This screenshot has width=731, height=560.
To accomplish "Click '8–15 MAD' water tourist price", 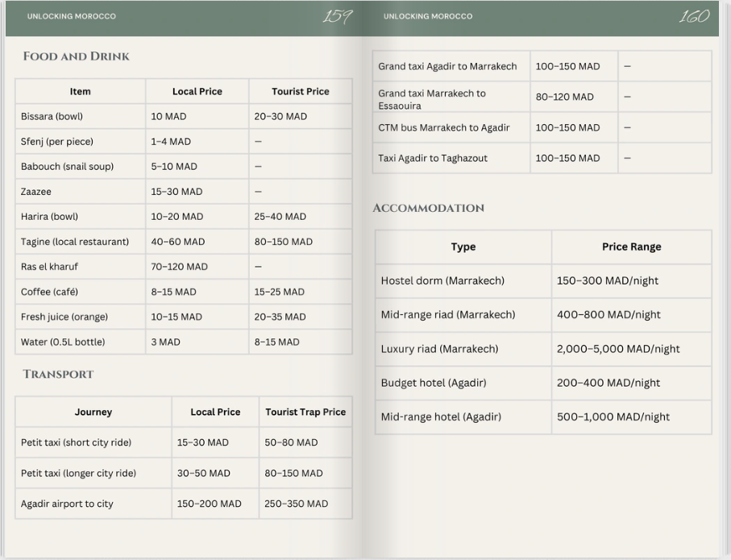I will [x=277, y=342].
